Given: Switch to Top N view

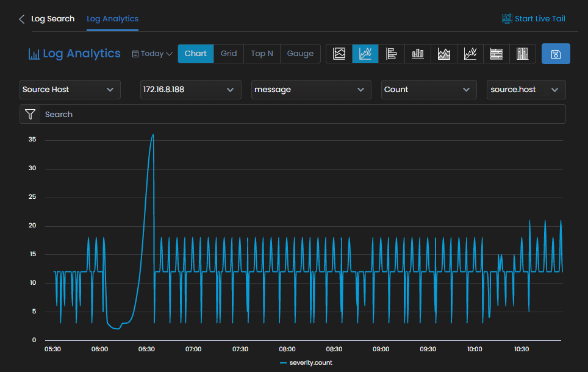Looking at the screenshot, I should coord(262,54).
